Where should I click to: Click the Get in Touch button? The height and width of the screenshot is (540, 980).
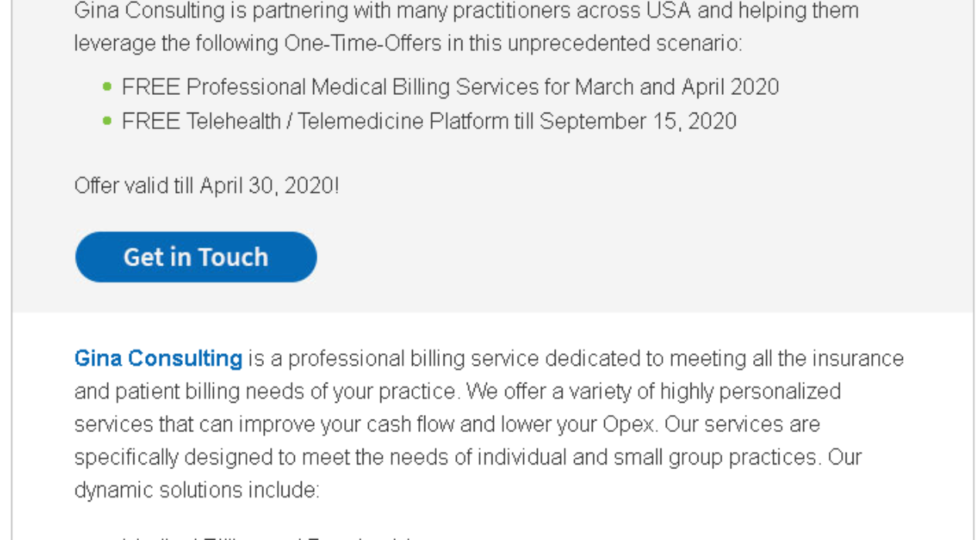coord(196,257)
